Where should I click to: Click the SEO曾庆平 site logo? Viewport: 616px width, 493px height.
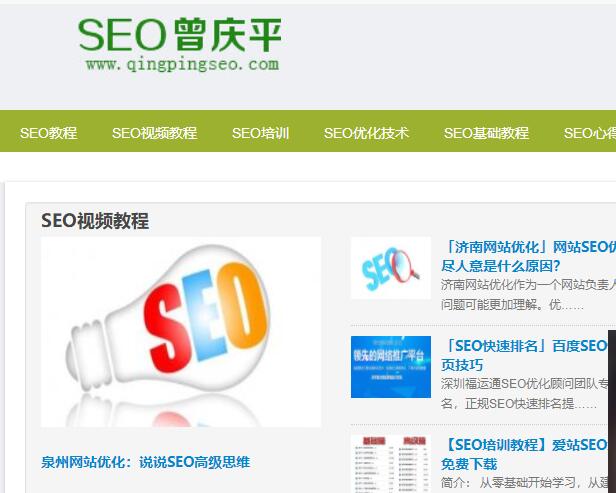pos(180,44)
